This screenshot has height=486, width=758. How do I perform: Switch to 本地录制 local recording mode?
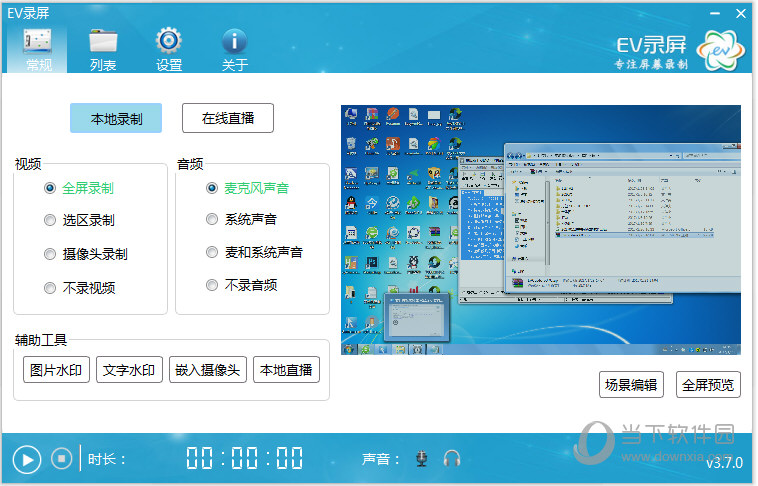[116, 118]
